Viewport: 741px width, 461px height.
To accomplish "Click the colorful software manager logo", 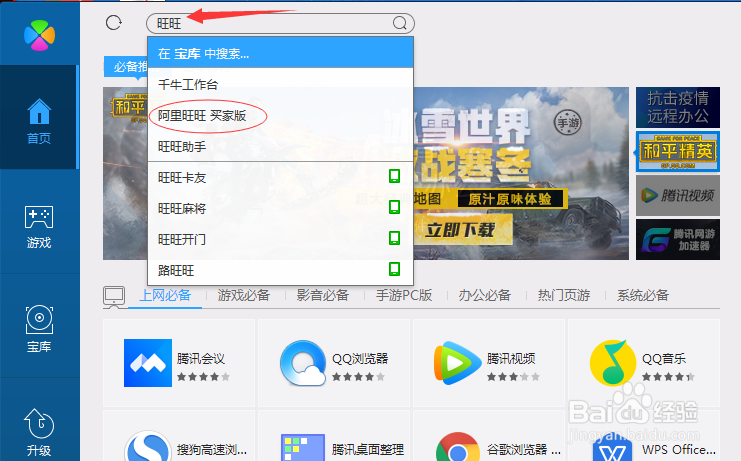I will coord(40,35).
